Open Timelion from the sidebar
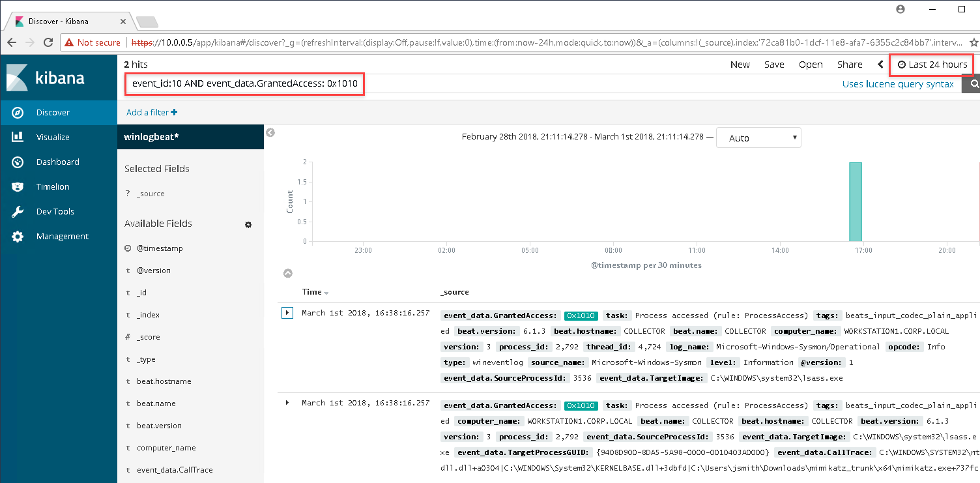980x483 pixels. pos(59,186)
